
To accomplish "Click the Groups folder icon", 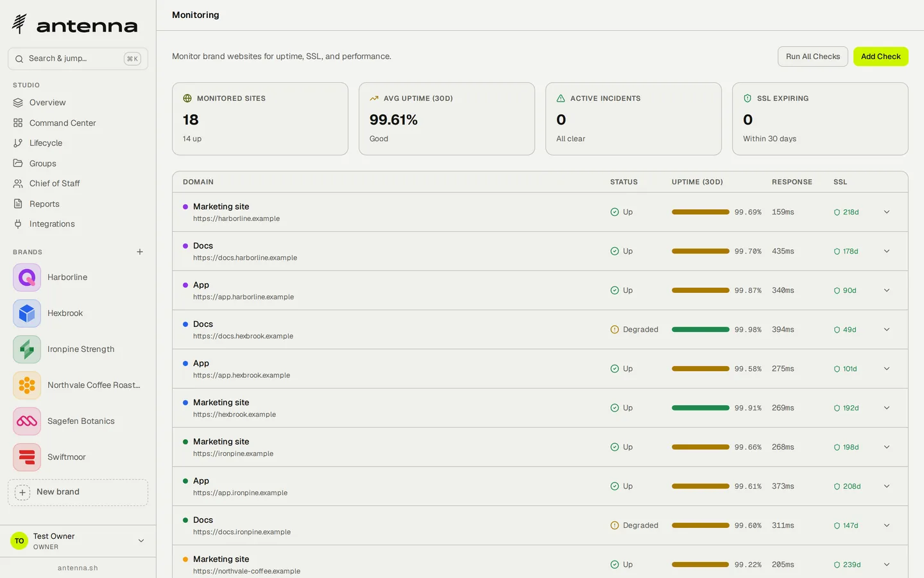I will [18, 163].
